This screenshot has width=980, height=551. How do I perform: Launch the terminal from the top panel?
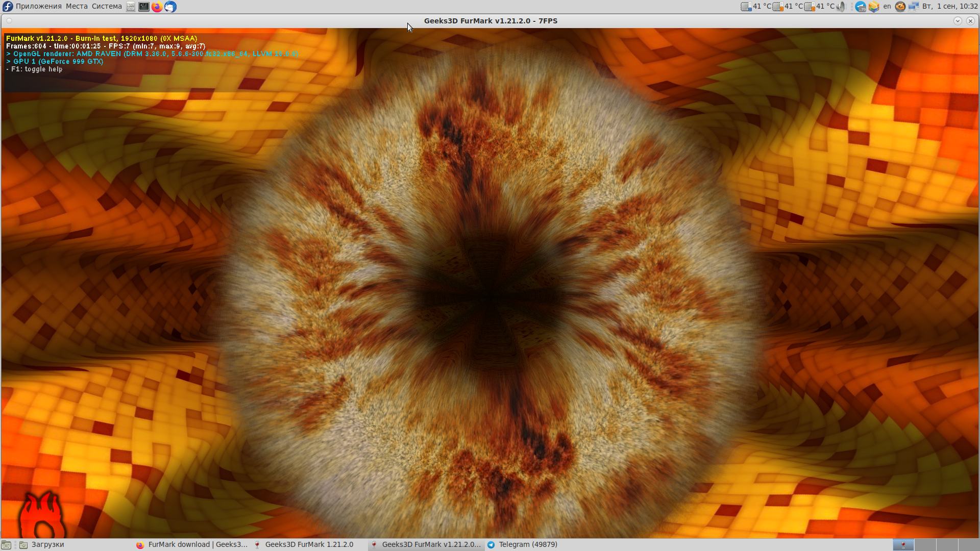[144, 7]
